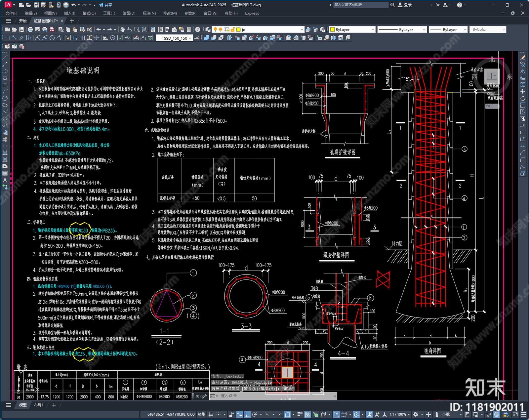Expand the annotation scale 1:1 / 100% menu
The width and height of the screenshot is (529, 420).
400,414
